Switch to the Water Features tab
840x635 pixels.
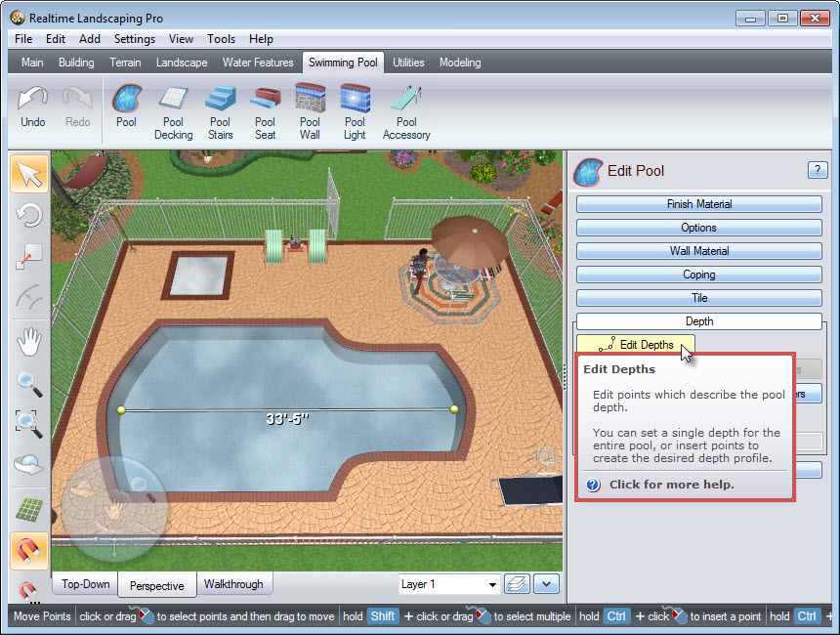258,63
